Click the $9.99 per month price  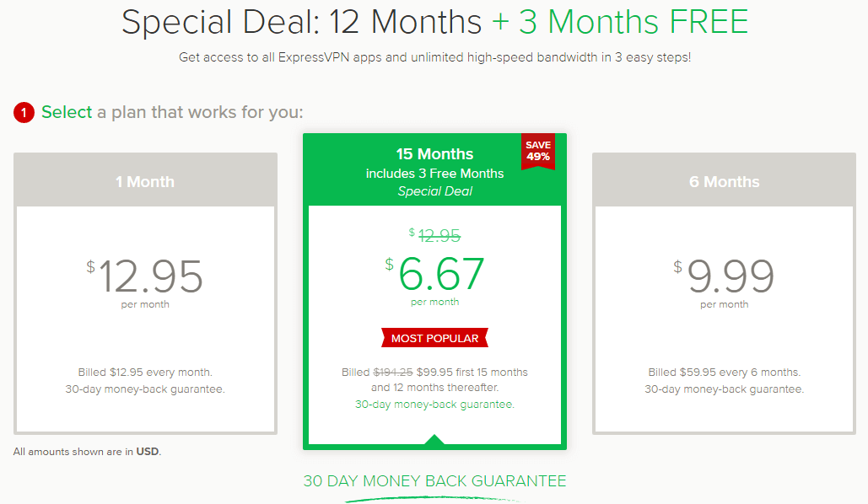tap(724, 282)
